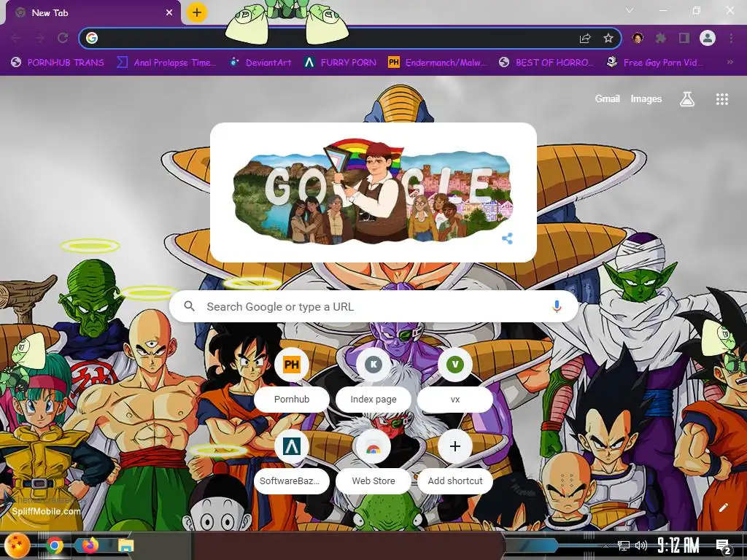The width and height of the screenshot is (747, 560).
Task: Open the notification center icon
Action: (723, 546)
